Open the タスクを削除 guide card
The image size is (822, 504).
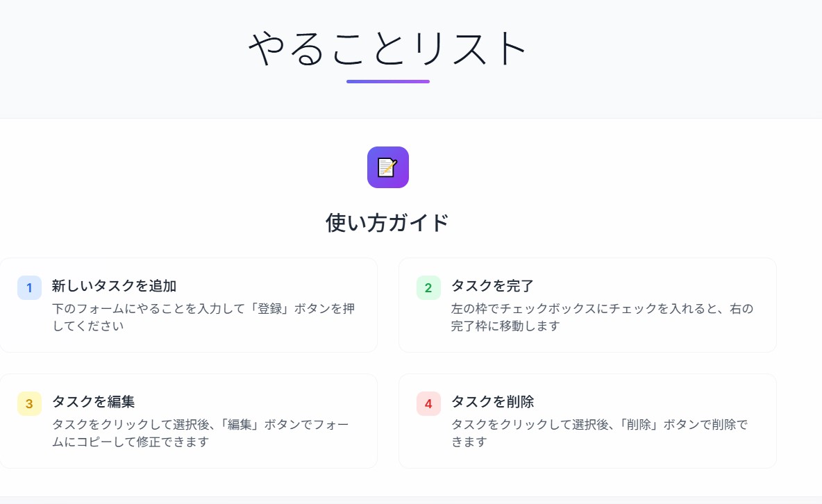coord(587,420)
